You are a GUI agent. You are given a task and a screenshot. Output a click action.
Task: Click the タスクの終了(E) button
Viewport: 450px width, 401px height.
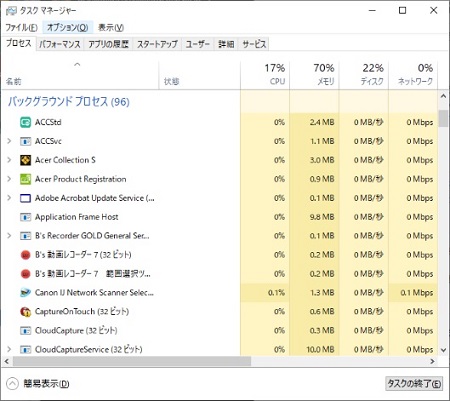point(414,384)
